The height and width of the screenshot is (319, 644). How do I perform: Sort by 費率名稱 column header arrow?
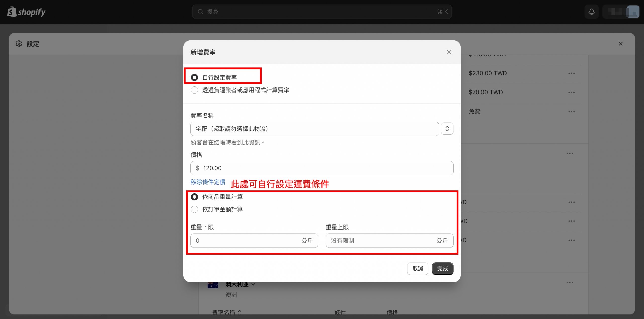pyautogui.click(x=240, y=312)
